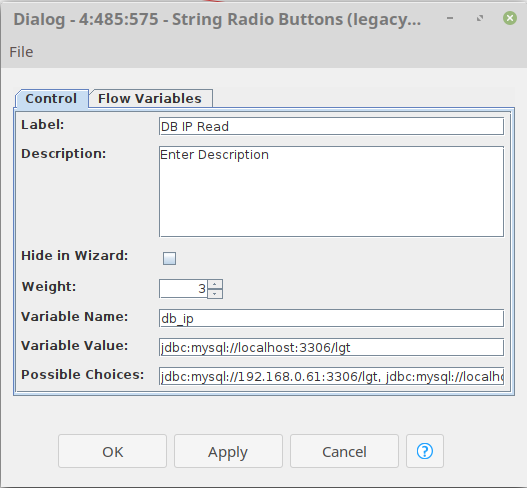The height and width of the screenshot is (488, 527).
Task: Minimize the dialog window
Action: 450,18
